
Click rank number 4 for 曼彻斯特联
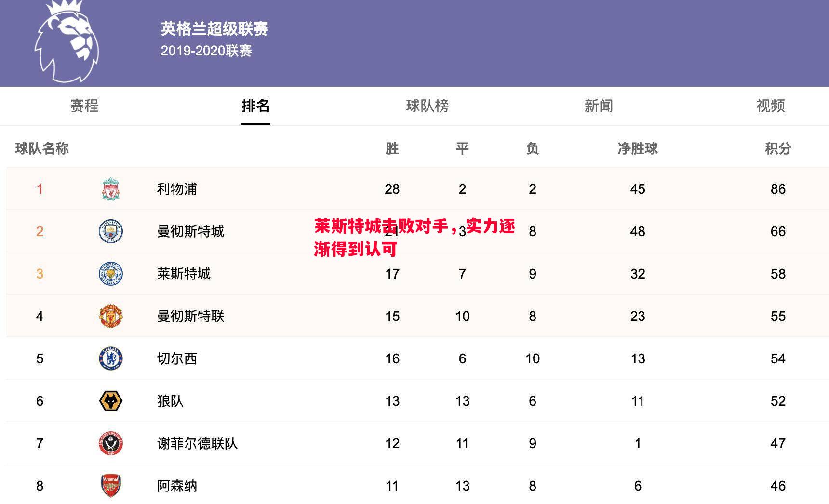pyautogui.click(x=40, y=316)
